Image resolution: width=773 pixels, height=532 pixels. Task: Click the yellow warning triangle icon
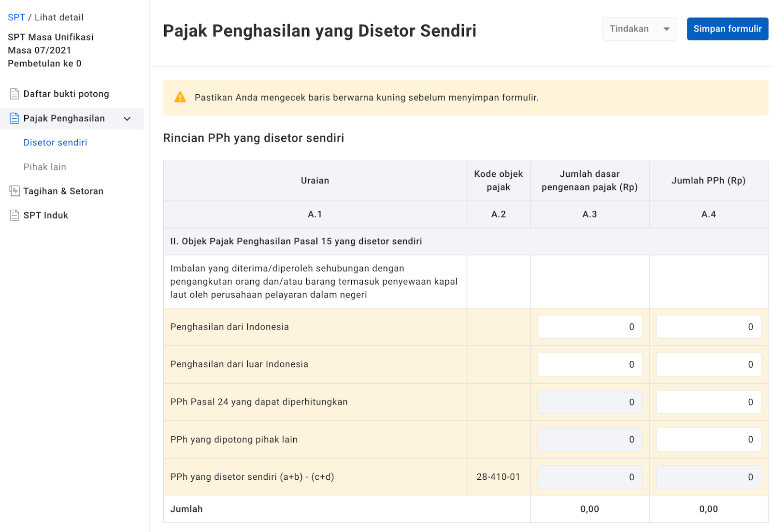[x=180, y=97]
